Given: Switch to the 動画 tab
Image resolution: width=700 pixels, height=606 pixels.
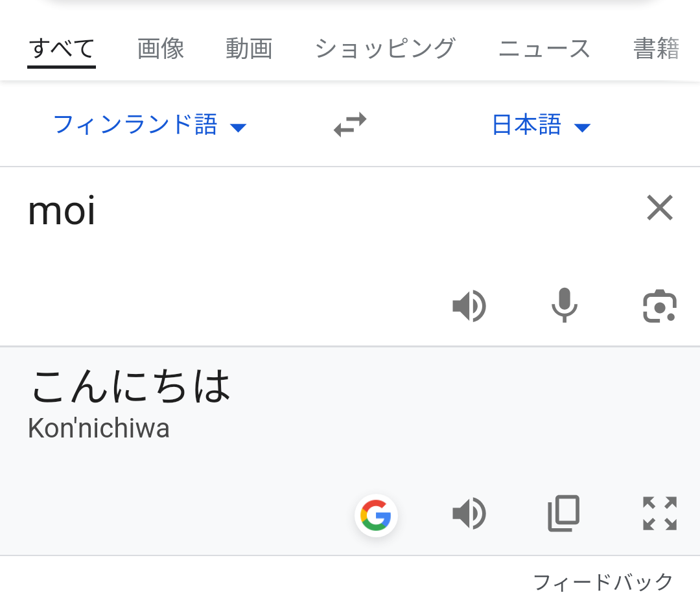Looking at the screenshot, I should pyautogui.click(x=249, y=49).
